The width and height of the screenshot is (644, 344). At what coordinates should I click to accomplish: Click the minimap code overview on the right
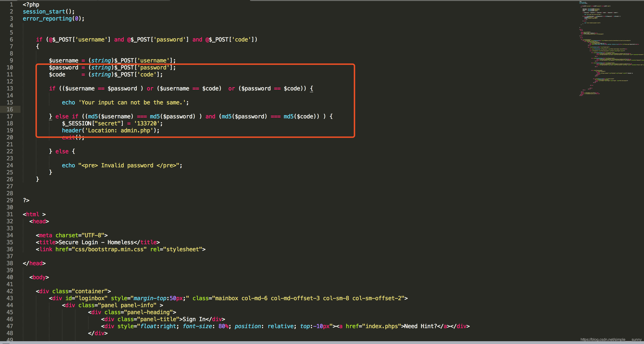[612, 48]
